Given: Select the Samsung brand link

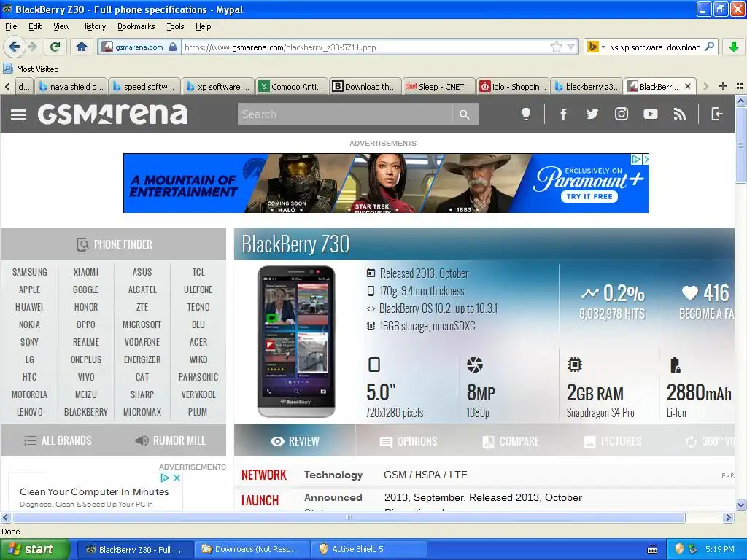Looking at the screenshot, I should [x=29, y=272].
